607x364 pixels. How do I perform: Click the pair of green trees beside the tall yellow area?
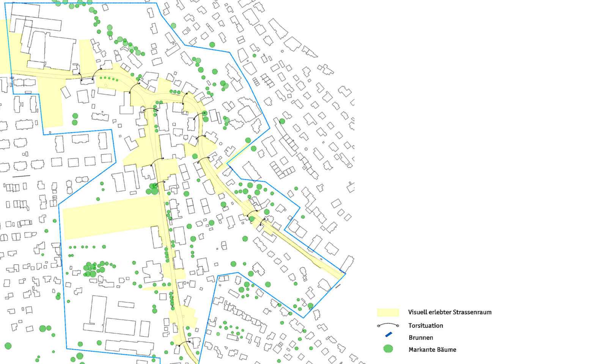(75, 119)
